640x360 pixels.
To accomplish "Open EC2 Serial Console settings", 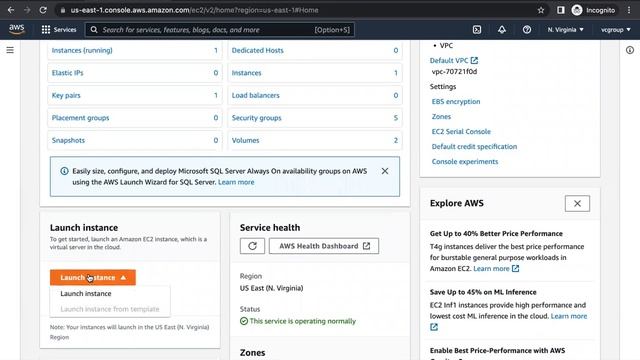I will pos(461,131).
